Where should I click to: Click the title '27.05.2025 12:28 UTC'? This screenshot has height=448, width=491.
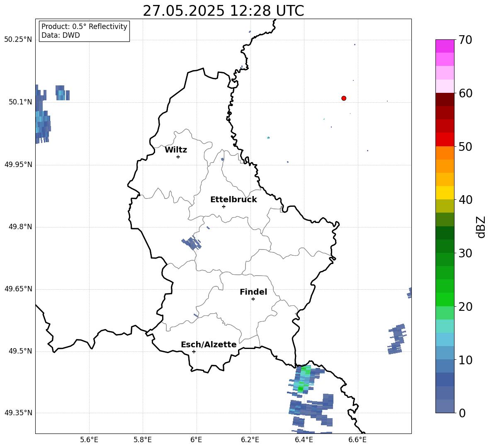(x=223, y=11)
